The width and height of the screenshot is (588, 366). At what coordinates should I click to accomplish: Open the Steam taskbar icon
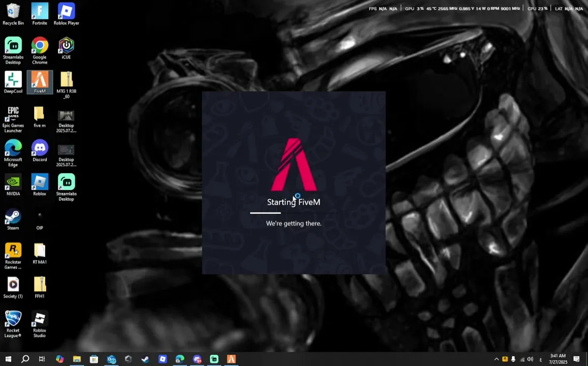click(145, 359)
